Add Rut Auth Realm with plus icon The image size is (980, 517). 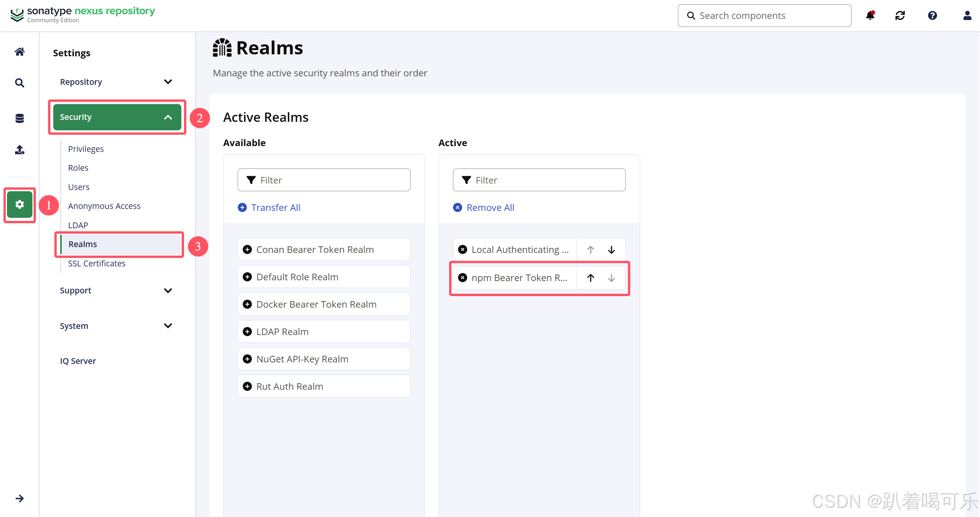coord(247,387)
